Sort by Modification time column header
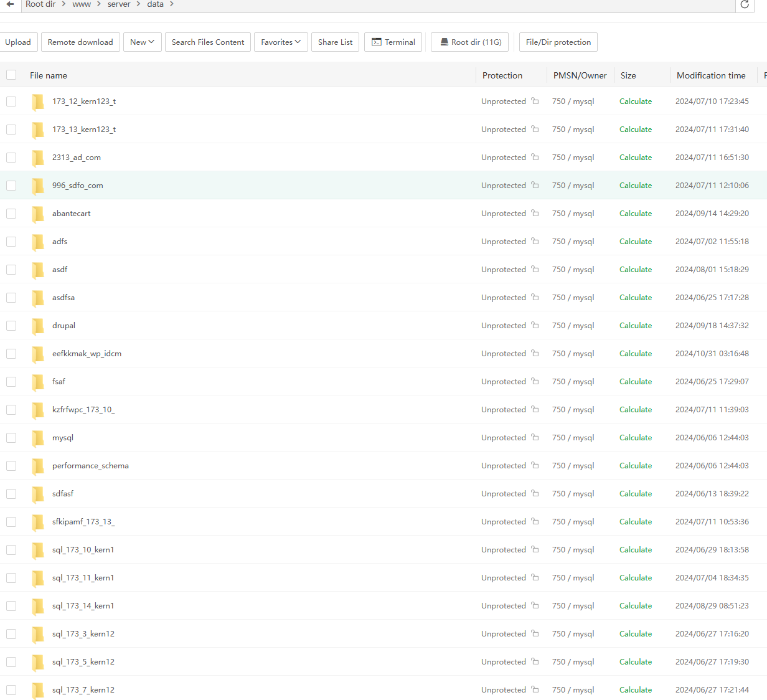This screenshot has height=700, width=767. pyautogui.click(x=710, y=75)
